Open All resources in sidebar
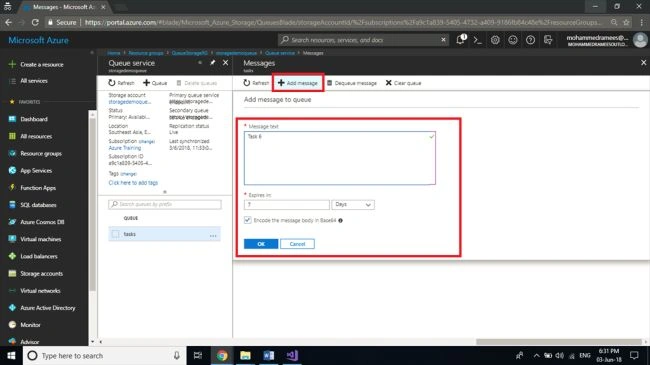The width and height of the screenshot is (650, 365). point(36,136)
